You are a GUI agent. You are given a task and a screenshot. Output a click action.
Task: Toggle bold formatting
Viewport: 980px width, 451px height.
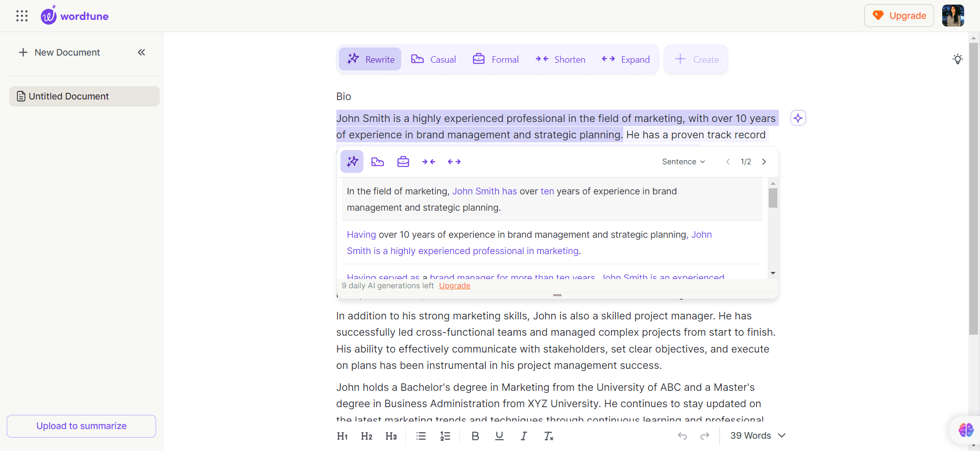pyautogui.click(x=475, y=436)
